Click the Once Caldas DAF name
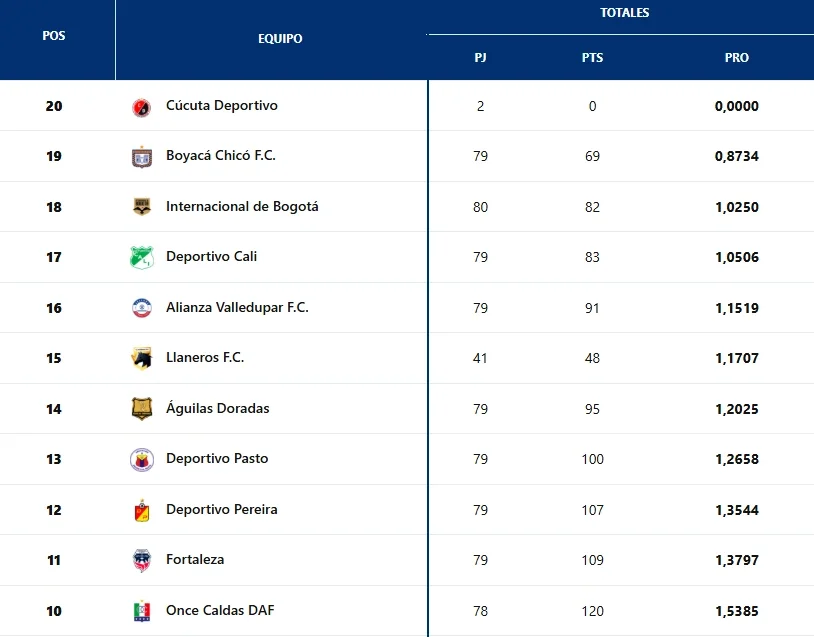814x637 pixels. point(220,610)
